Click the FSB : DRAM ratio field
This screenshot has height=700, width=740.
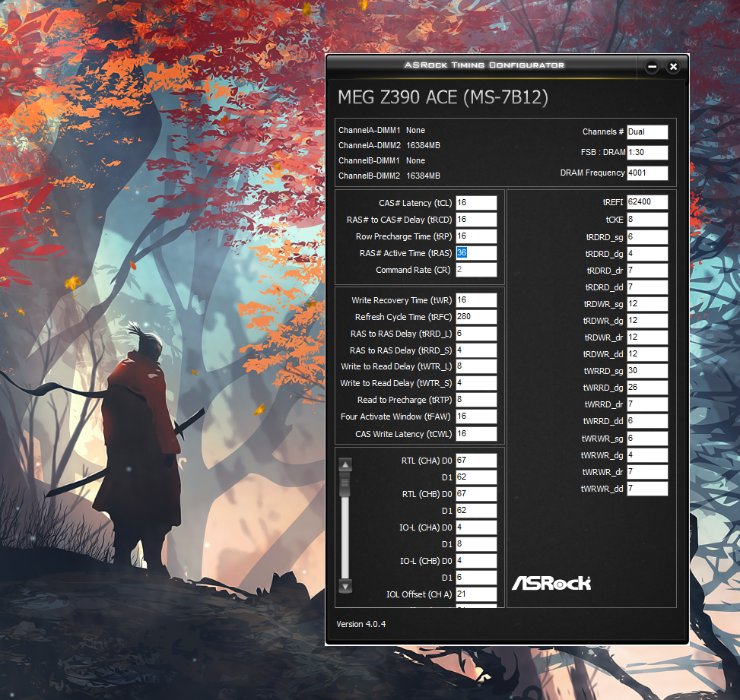click(x=647, y=152)
